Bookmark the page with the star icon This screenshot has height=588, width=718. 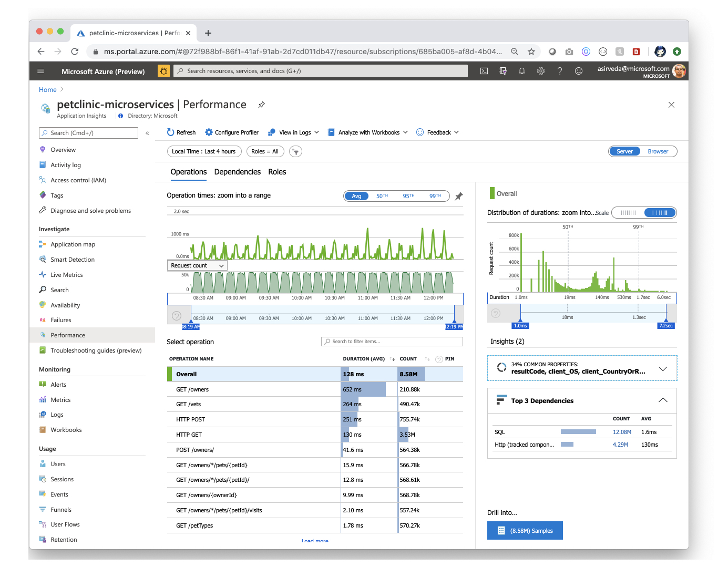pyautogui.click(x=531, y=51)
